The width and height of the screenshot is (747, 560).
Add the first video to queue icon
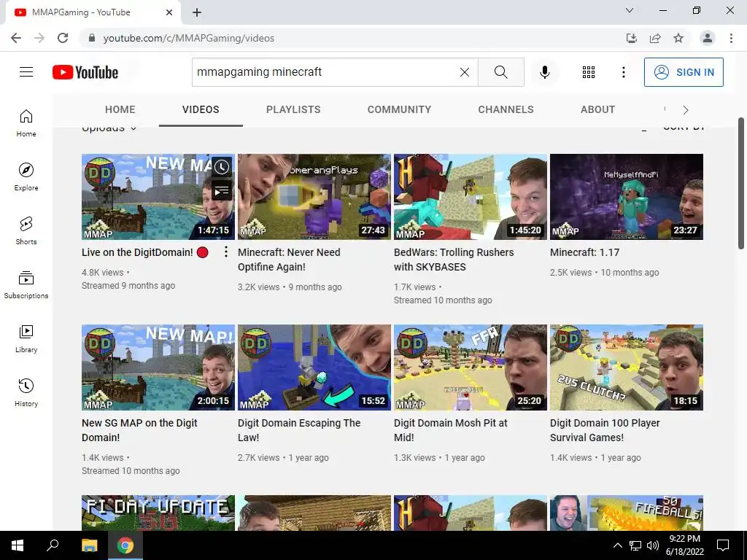pyautogui.click(x=222, y=191)
